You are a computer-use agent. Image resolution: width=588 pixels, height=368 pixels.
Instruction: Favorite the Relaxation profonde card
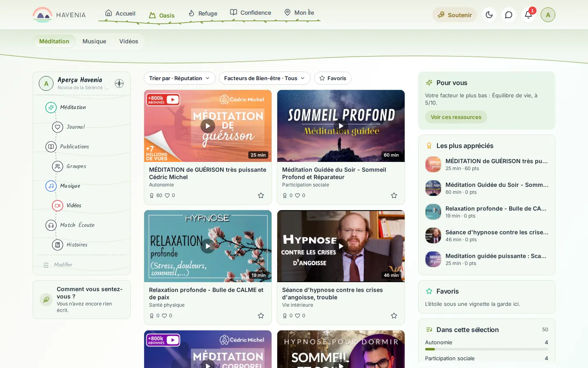pyautogui.click(x=261, y=316)
